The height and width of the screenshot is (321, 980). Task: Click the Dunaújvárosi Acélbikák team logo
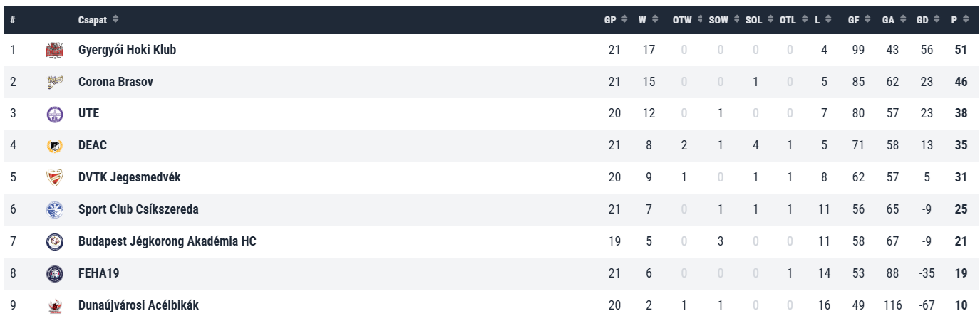pyautogui.click(x=55, y=306)
